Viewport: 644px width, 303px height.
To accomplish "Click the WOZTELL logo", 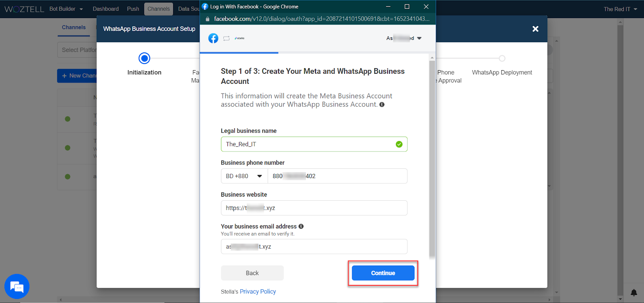I will [24, 9].
